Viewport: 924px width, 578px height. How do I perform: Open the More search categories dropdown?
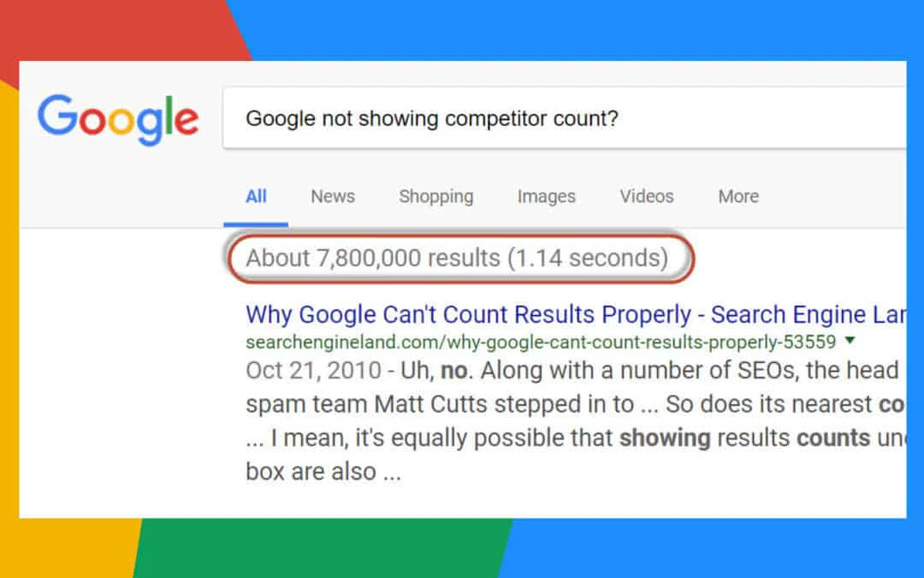point(737,196)
